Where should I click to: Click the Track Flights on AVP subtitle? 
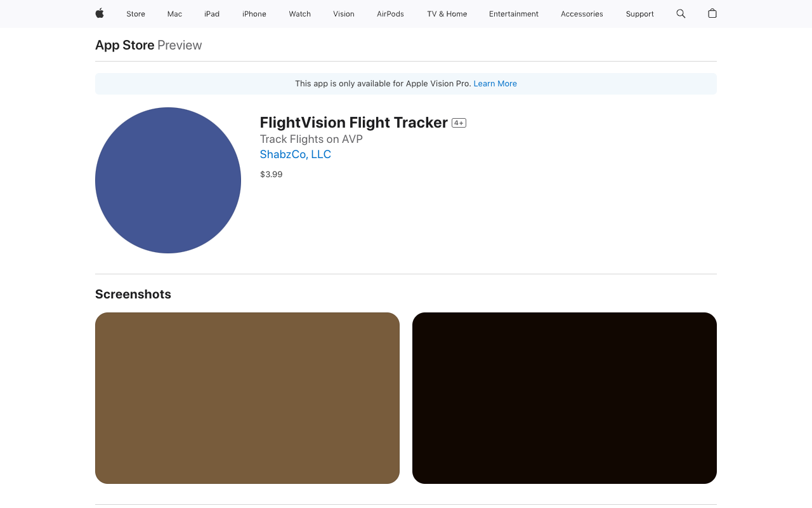coord(311,139)
